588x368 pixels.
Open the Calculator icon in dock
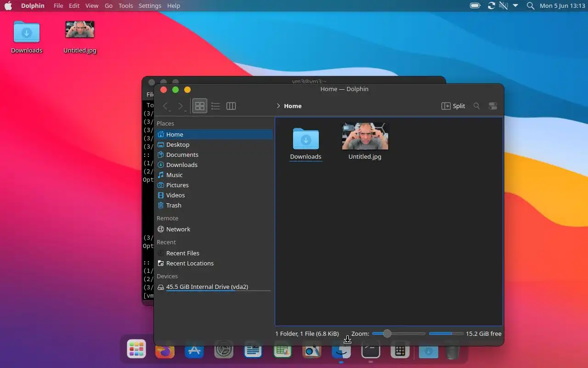[400, 351]
